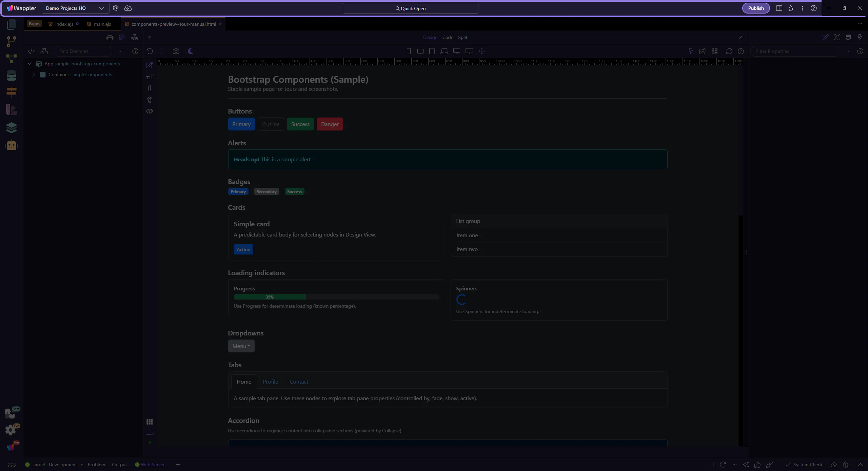Take a screenshot with the camera icon
The height and width of the screenshot is (471, 868).
tap(176, 51)
